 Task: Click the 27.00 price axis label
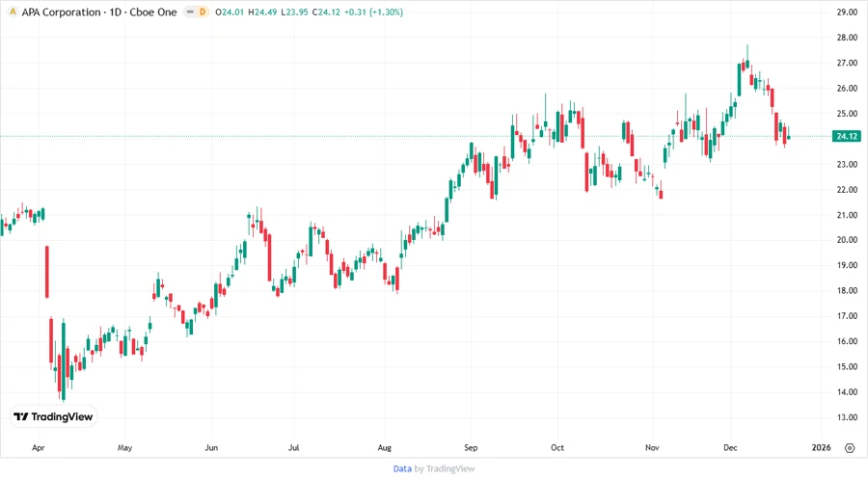847,63
